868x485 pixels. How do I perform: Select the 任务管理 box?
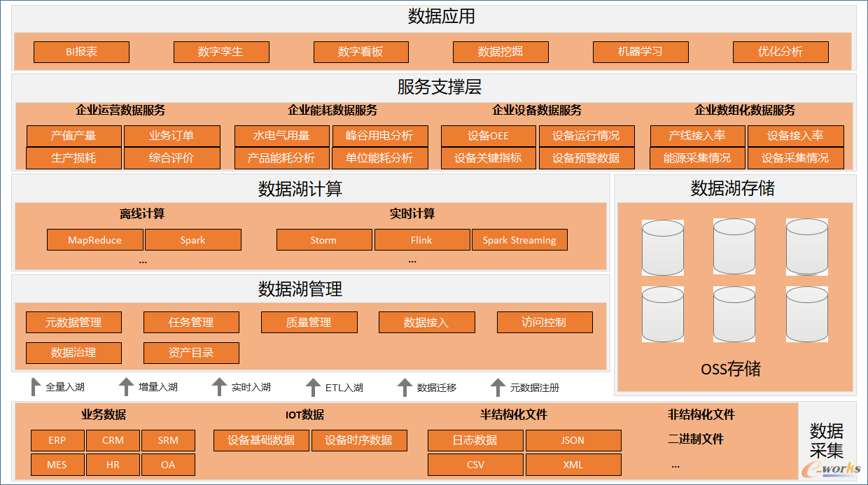pos(191,322)
